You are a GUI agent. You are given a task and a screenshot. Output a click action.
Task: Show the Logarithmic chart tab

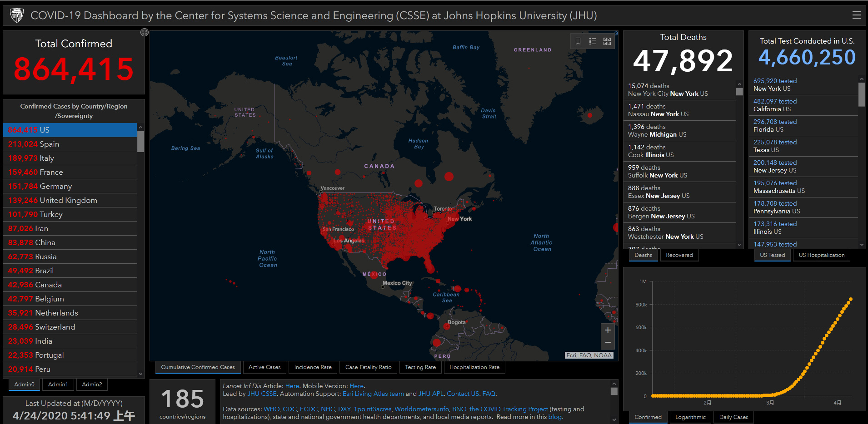(x=690, y=417)
